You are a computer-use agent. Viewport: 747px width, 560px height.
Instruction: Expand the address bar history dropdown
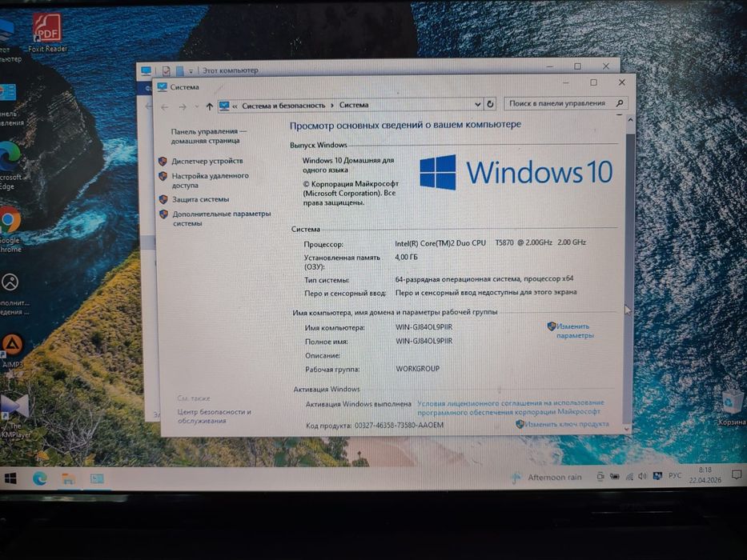pyautogui.click(x=477, y=104)
